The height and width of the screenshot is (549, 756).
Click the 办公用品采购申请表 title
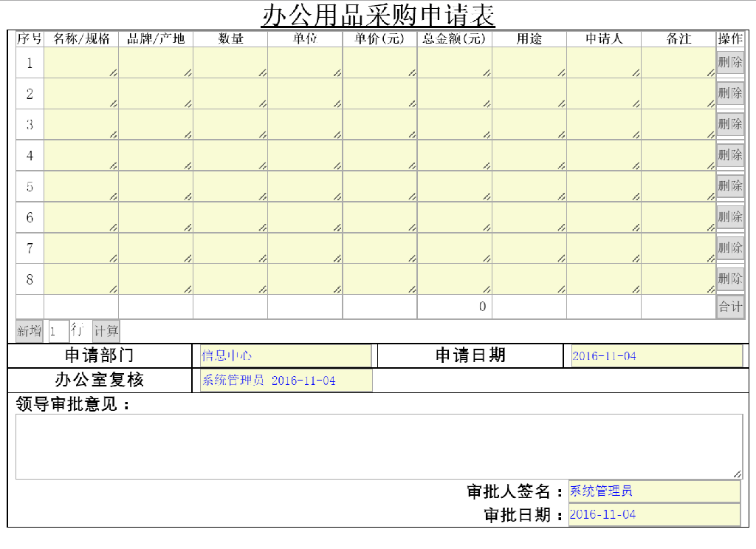379,15
